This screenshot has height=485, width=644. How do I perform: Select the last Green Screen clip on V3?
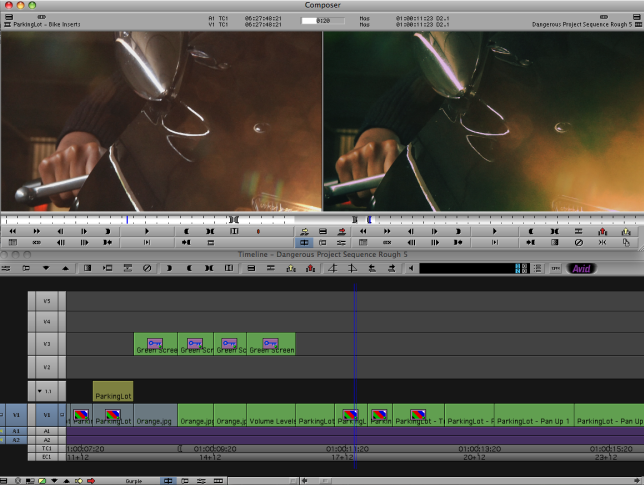point(271,344)
